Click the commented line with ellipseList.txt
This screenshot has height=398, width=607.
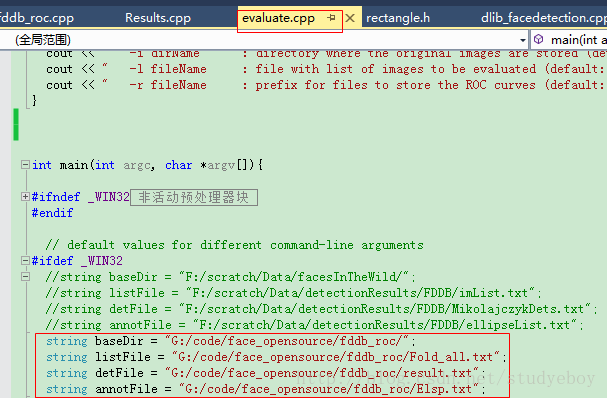coord(314,325)
